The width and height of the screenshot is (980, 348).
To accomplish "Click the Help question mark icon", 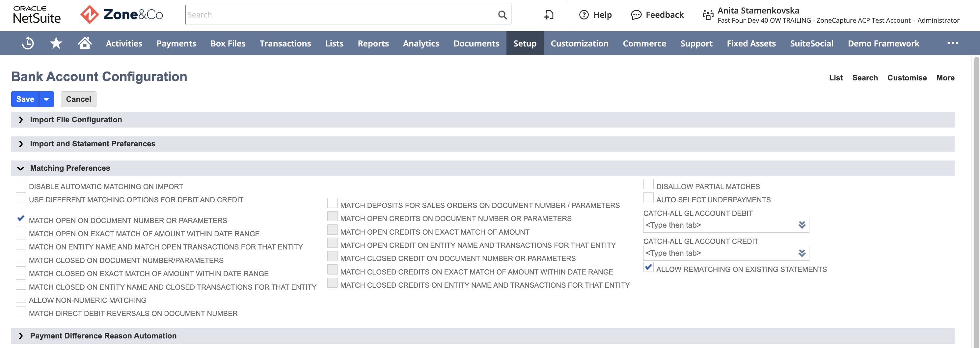I will coord(584,15).
